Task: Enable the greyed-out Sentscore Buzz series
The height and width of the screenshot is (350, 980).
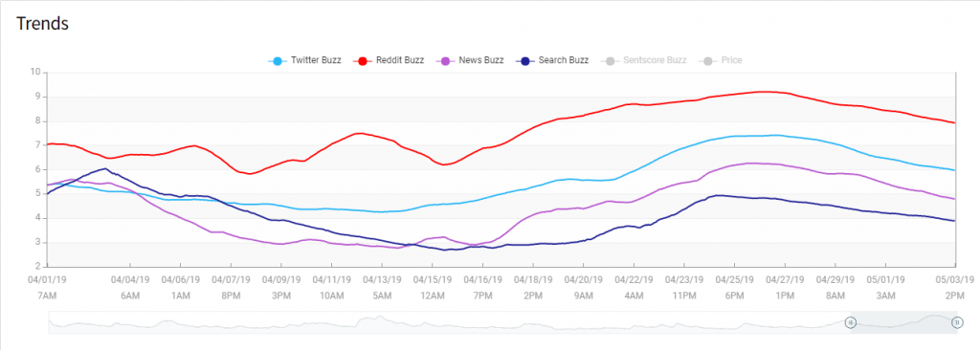Action: pos(644,60)
